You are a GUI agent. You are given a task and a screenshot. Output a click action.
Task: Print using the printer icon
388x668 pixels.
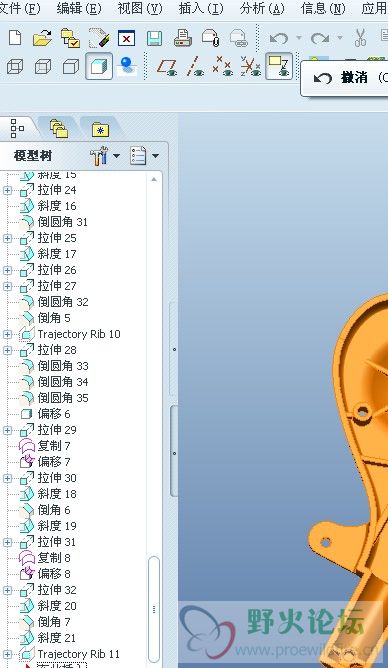coord(183,38)
